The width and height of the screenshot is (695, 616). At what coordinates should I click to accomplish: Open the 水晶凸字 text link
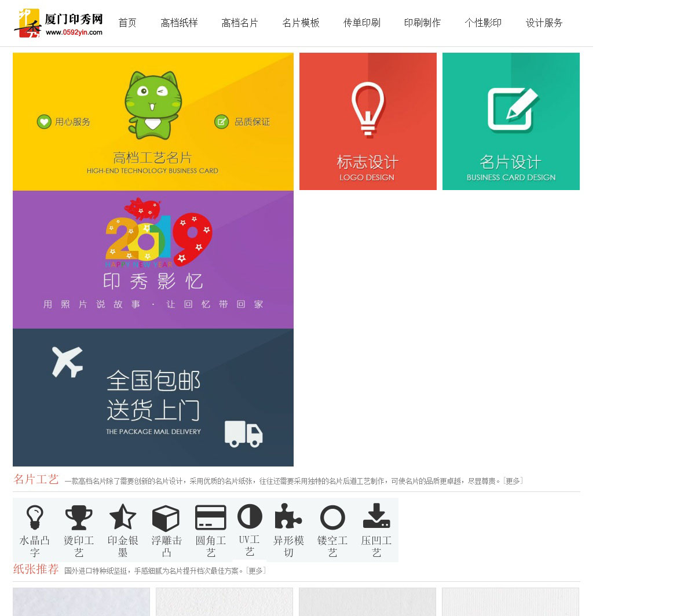point(35,546)
